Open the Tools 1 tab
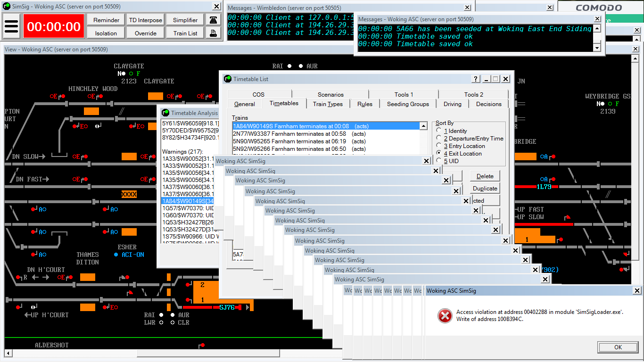 [x=404, y=94]
